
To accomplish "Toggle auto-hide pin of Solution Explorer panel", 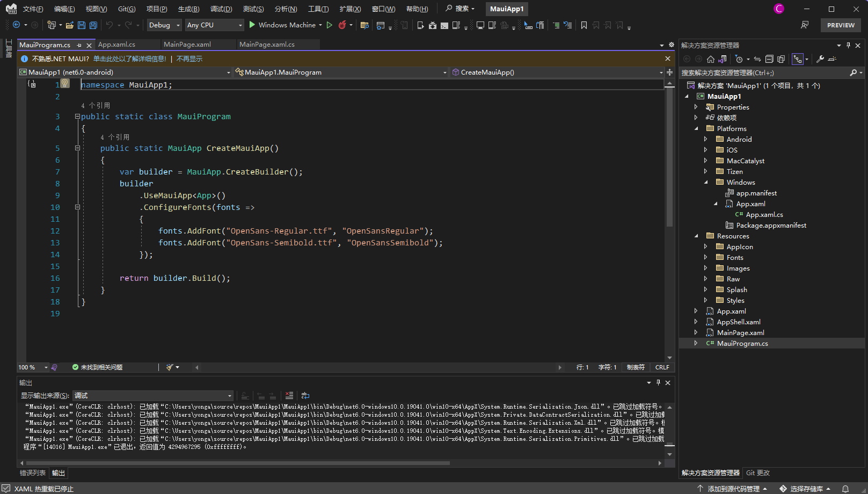I will (848, 45).
